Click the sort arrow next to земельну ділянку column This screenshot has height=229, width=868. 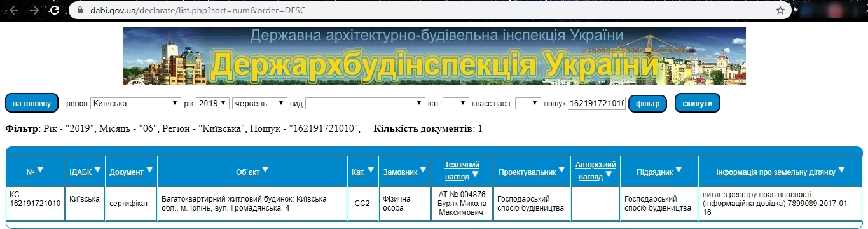(842, 170)
